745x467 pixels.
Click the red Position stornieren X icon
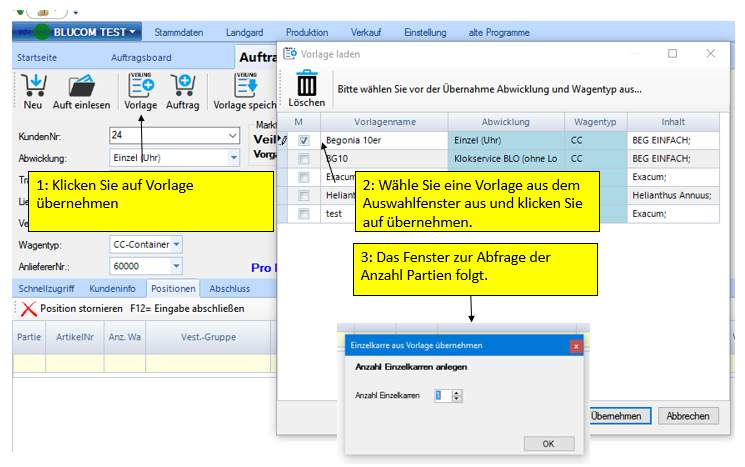point(29,309)
